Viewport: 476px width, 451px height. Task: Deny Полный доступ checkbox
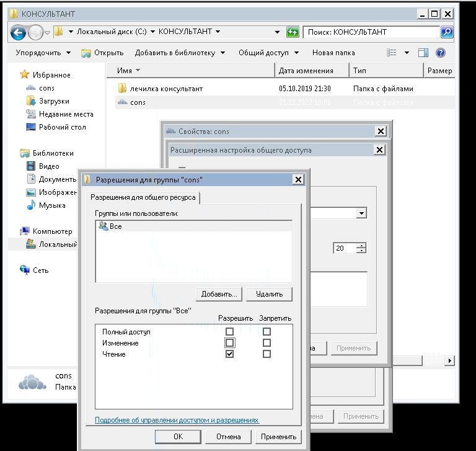[x=267, y=331]
